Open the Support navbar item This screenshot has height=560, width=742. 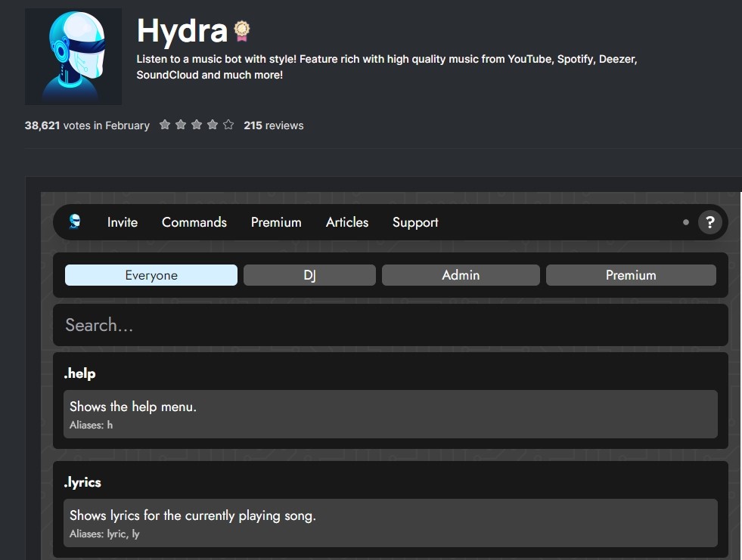[415, 222]
